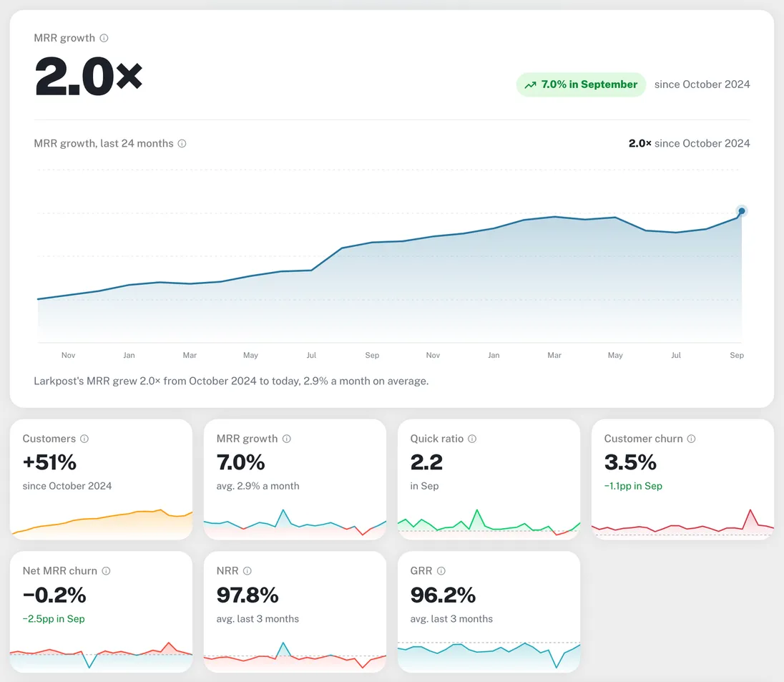Open the Quick ratio 2.2 card
Viewport: 784px width, 682px height.
tap(489, 479)
